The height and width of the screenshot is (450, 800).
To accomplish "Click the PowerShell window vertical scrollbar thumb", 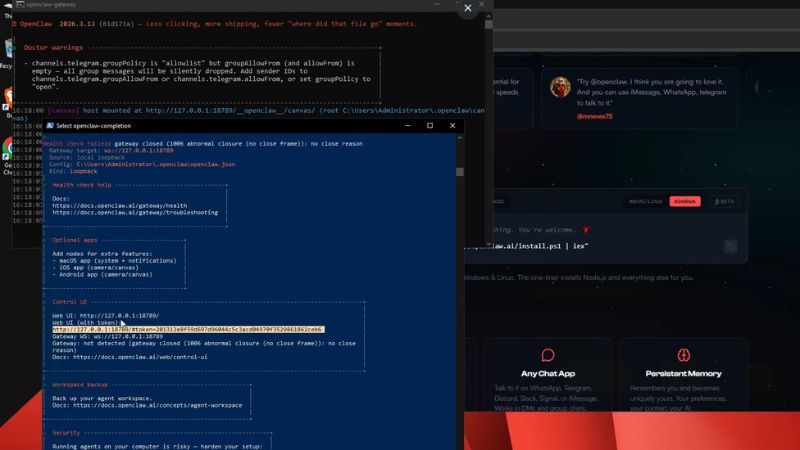I will click(x=459, y=171).
